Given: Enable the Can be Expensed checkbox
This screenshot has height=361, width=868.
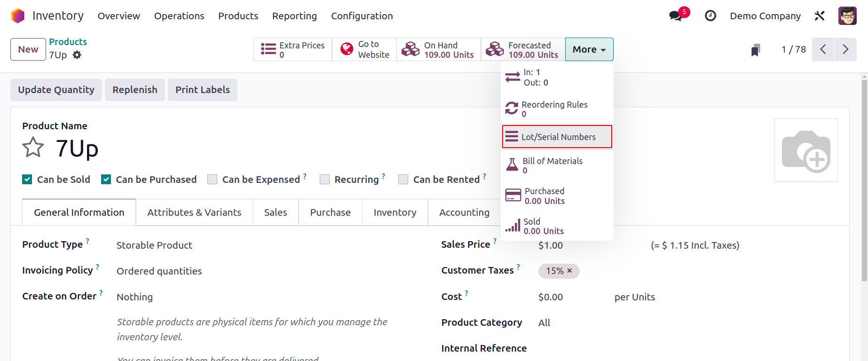Looking at the screenshot, I should coord(213,180).
